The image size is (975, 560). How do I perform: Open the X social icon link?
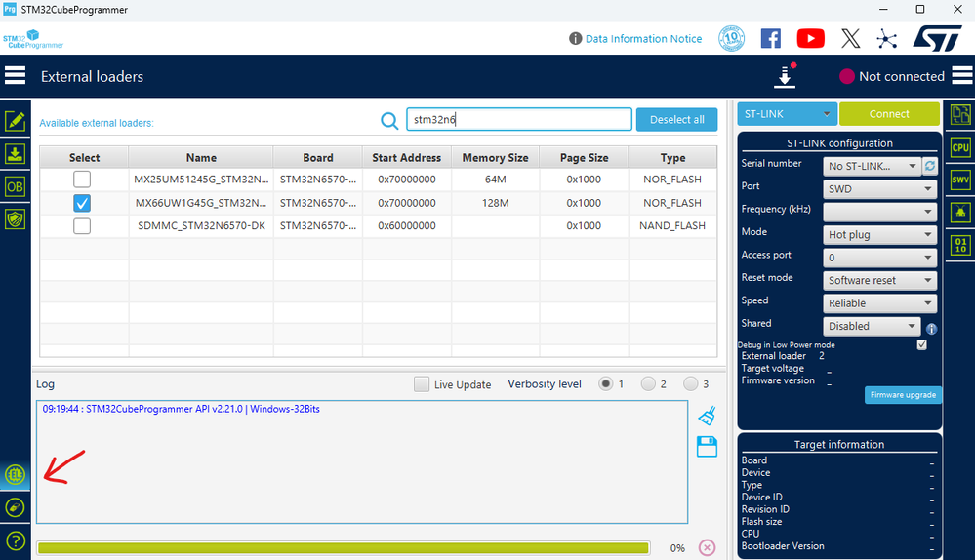coord(851,38)
